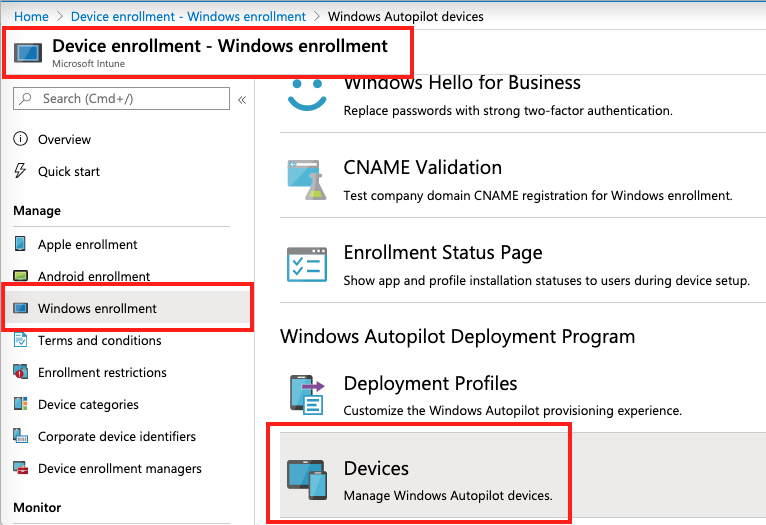This screenshot has width=766, height=525.
Task: Click the Corporate device identifiers icon
Action: click(21, 436)
